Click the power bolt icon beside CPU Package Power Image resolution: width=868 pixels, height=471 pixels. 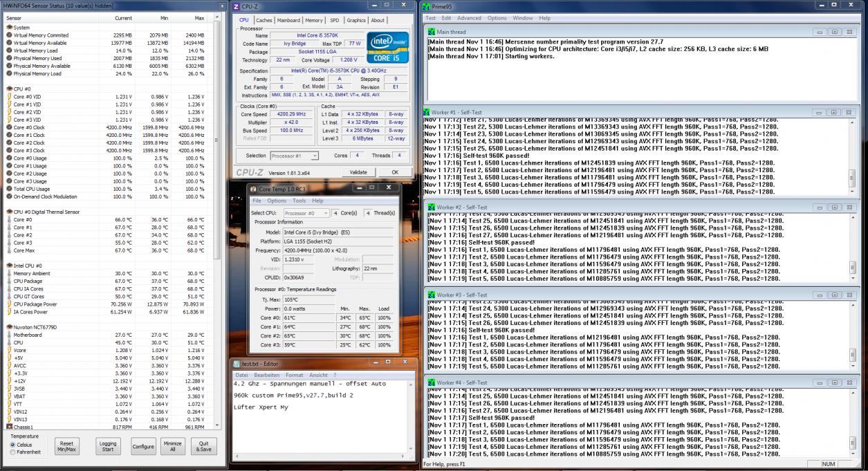[x=10, y=304]
